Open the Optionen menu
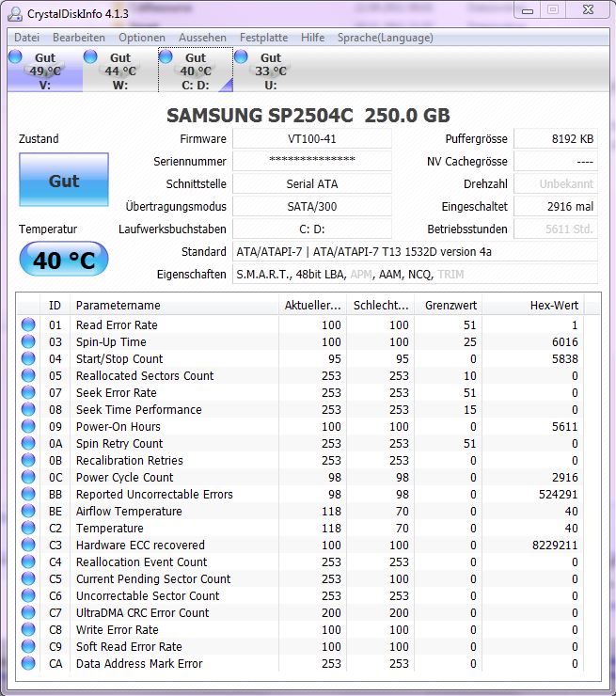This screenshot has height=696, width=616. (142, 38)
